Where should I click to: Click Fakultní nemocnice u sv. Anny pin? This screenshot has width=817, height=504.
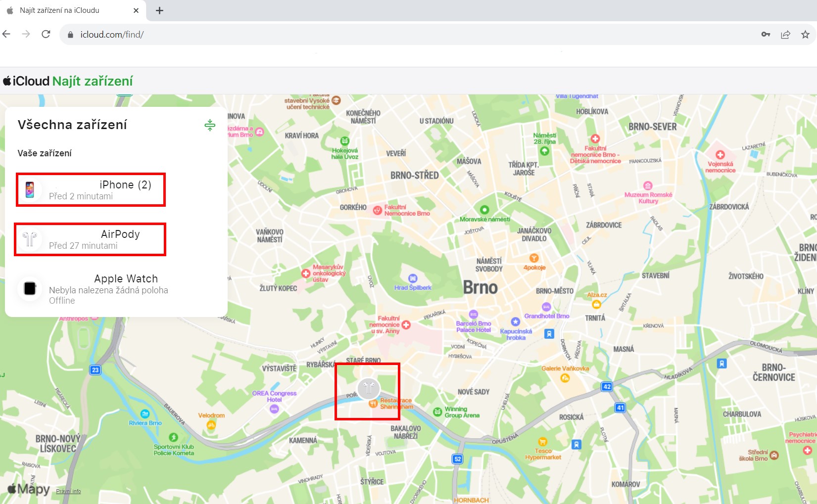(x=406, y=325)
